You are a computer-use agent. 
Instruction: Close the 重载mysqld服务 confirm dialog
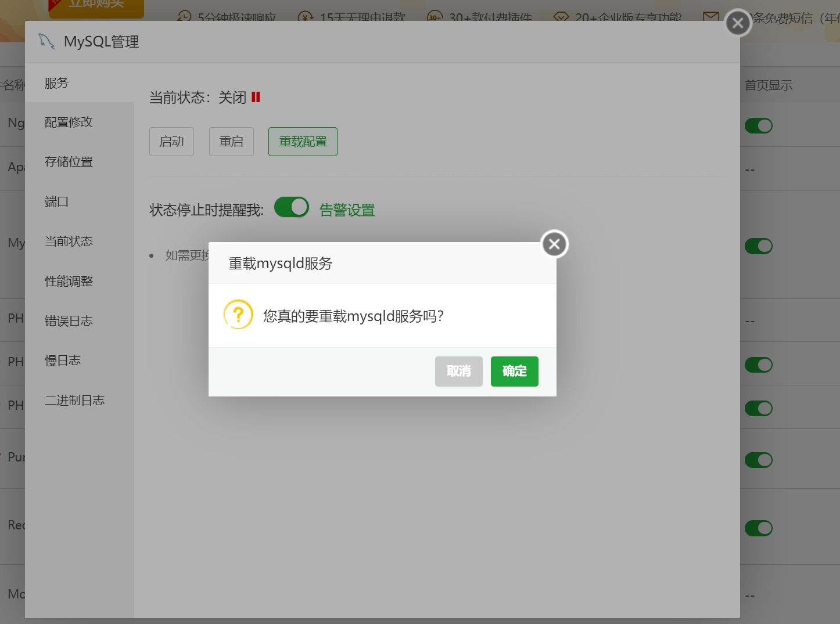[x=554, y=244]
